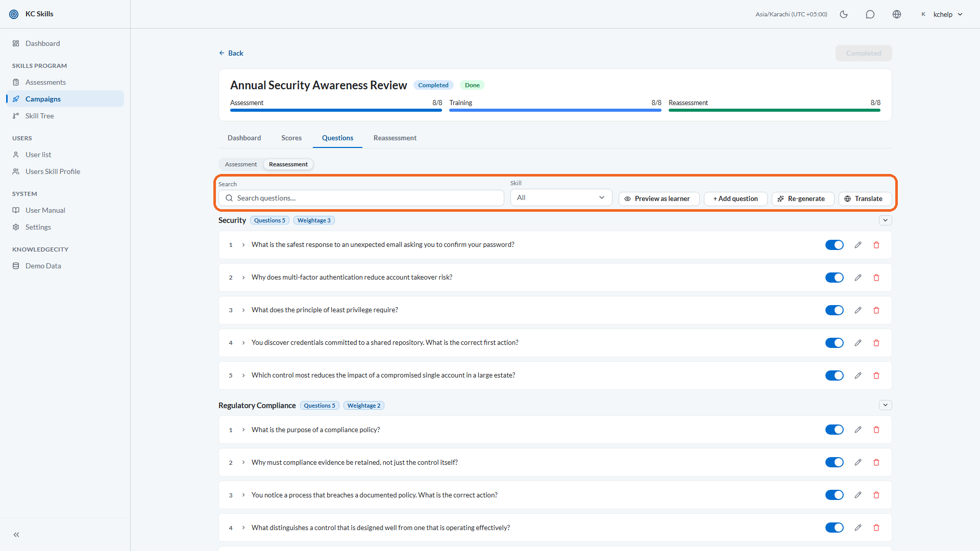Collapse the Security section chevron

886,220
